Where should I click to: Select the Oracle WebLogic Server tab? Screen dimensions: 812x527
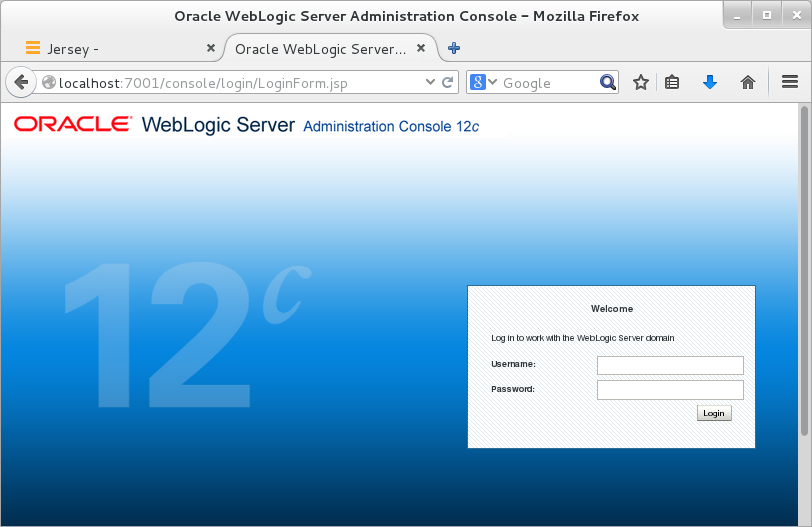click(330, 49)
